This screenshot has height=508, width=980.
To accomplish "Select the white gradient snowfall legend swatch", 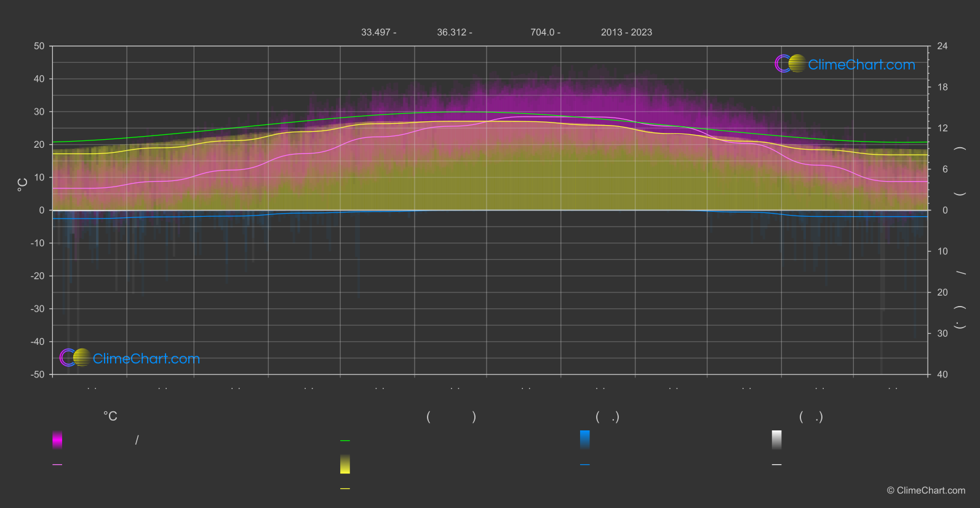I will [777, 440].
